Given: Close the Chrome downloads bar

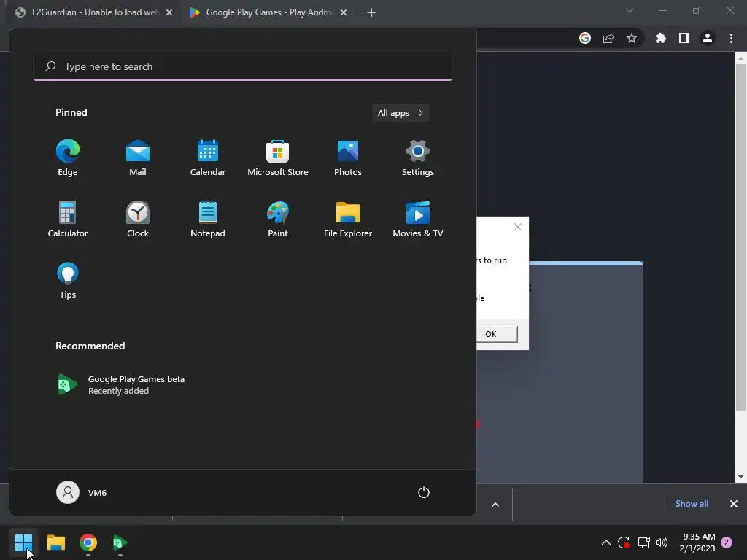Looking at the screenshot, I should point(734,504).
